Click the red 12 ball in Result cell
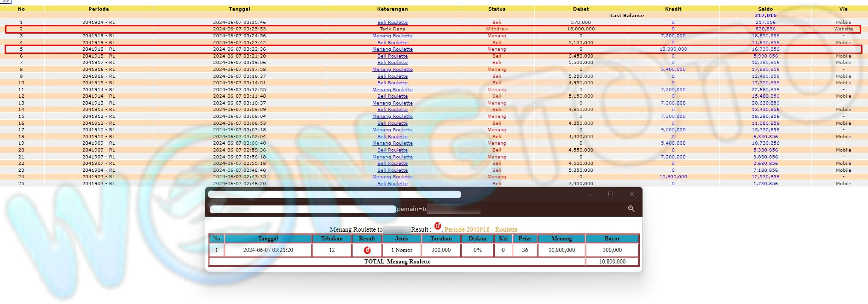 click(367, 250)
